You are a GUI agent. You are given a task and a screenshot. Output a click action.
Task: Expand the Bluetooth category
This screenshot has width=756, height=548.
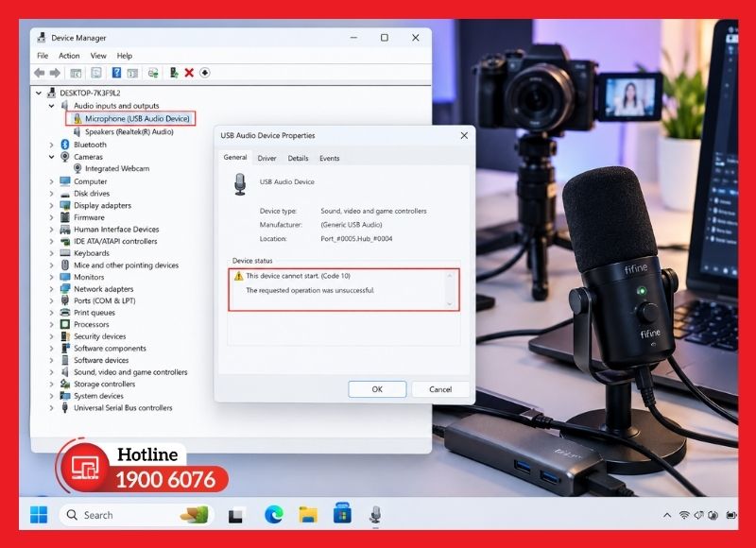52,145
